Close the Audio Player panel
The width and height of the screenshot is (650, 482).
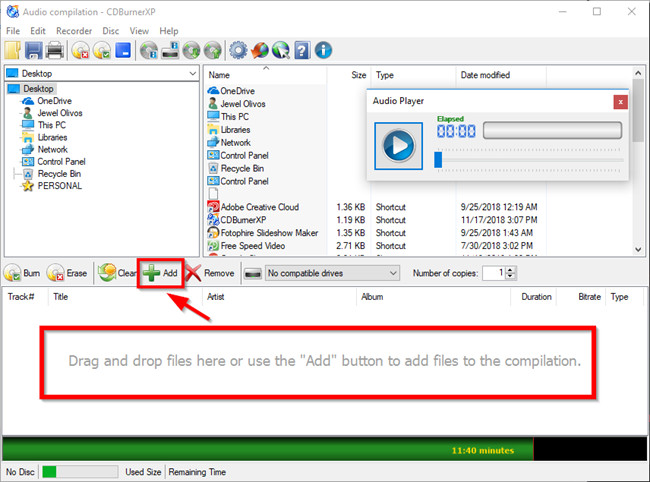[621, 101]
